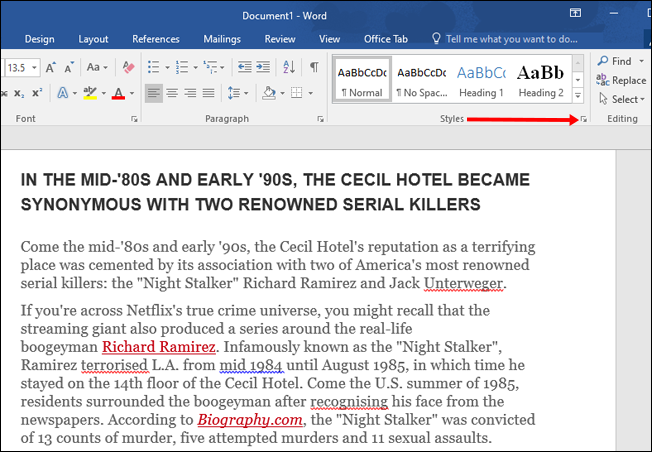This screenshot has width=652, height=452.
Task: Justify the paragraph text
Action: pos(208,93)
